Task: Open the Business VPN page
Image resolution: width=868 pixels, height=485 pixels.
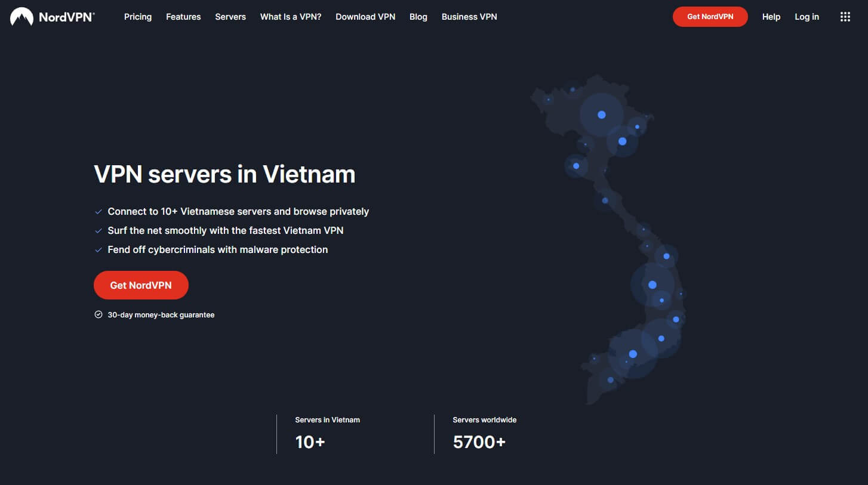Action: point(469,17)
